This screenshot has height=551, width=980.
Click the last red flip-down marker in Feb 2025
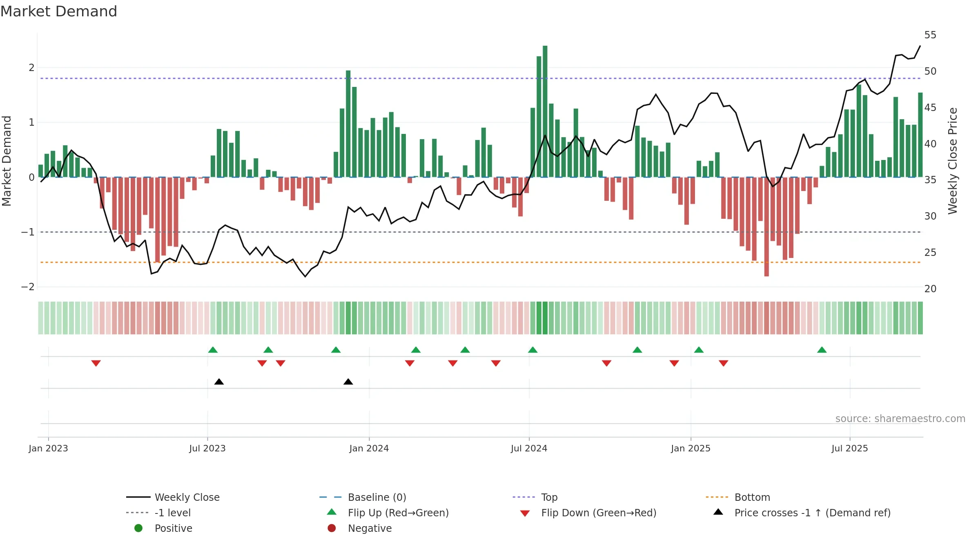[724, 363]
